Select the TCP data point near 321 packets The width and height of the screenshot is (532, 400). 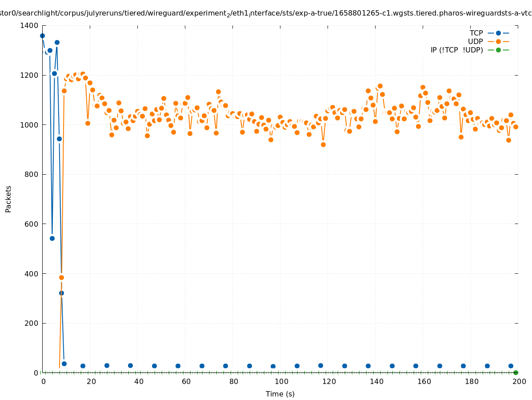61,293
